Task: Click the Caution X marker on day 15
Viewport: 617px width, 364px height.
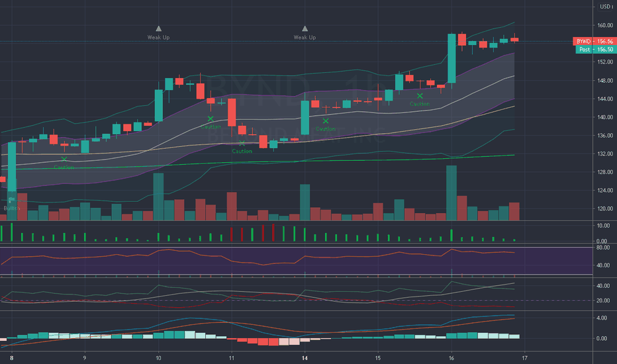Action: pyautogui.click(x=420, y=96)
